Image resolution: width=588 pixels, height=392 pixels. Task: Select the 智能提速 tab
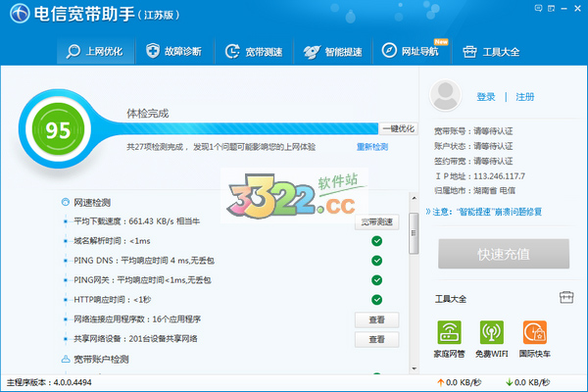coord(332,51)
